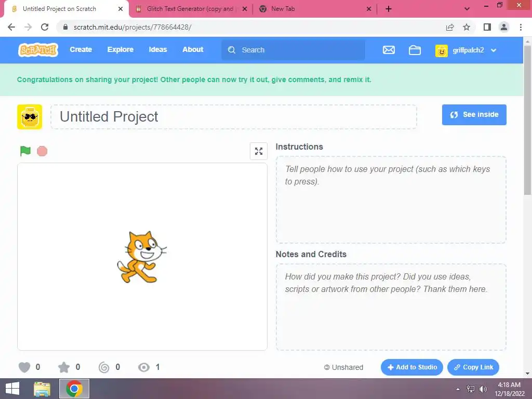
Task: Open the messages envelope icon
Action: point(389,50)
